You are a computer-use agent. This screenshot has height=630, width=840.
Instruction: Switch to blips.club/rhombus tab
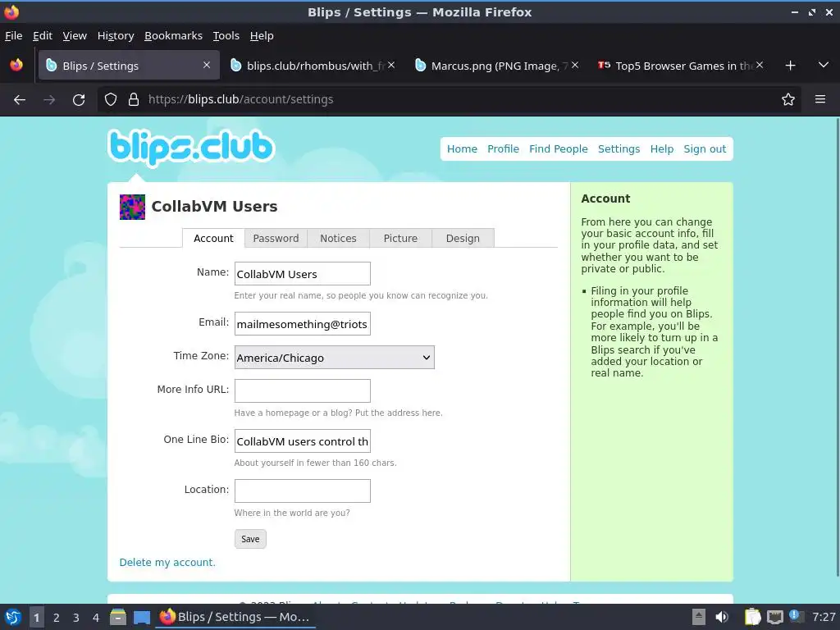pyautogui.click(x=313, y=66)
